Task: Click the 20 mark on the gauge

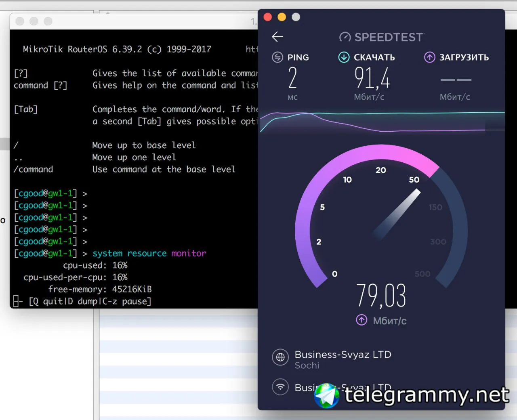Action: [381, 170]
